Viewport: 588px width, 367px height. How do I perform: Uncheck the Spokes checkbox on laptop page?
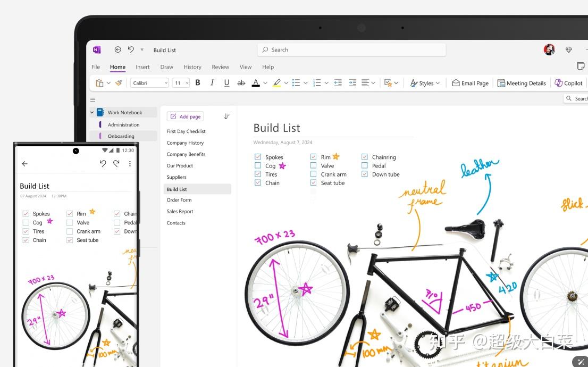pyautogui.click(x=258, y=156)
